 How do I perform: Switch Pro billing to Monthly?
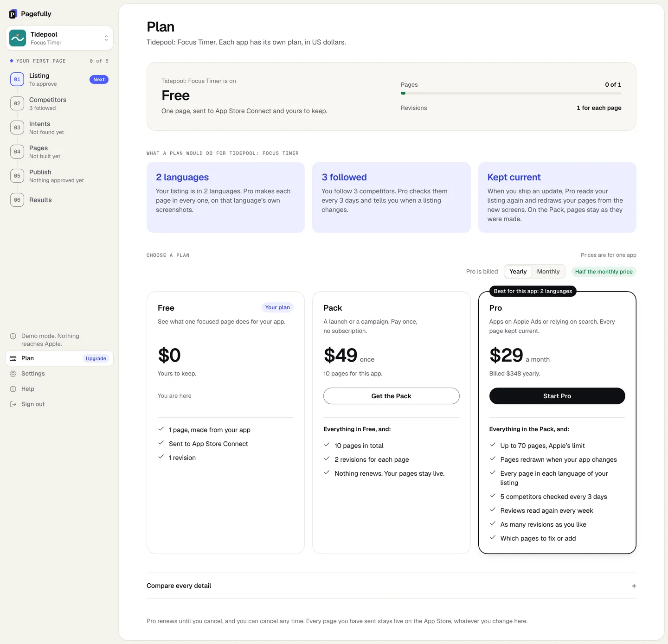548,272
